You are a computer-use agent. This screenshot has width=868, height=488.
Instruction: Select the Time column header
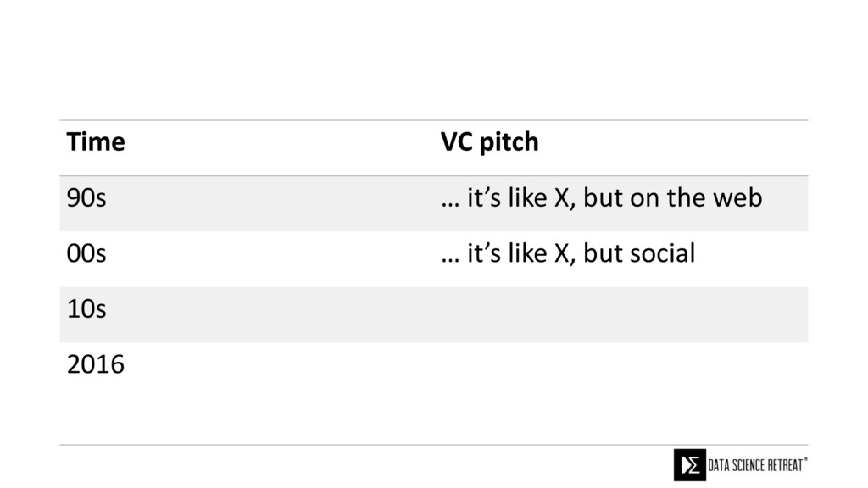click(x=96, y=142)
